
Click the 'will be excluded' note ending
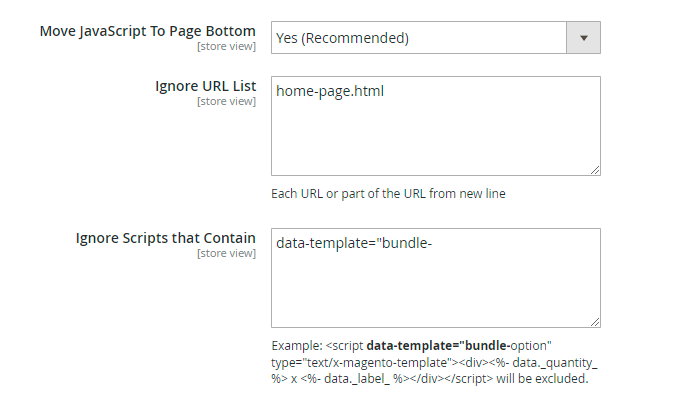point(542,379)
